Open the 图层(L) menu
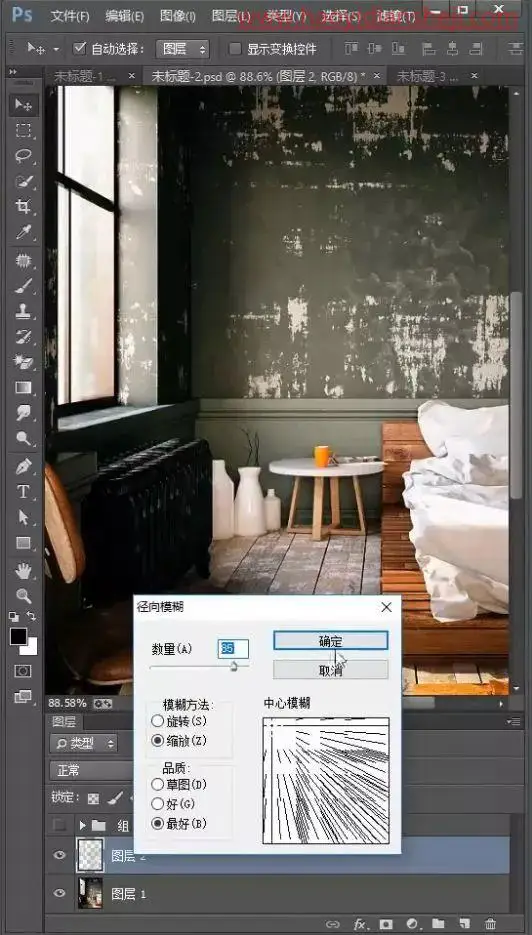Screen dimensions: 532x935 coord(231,16)
